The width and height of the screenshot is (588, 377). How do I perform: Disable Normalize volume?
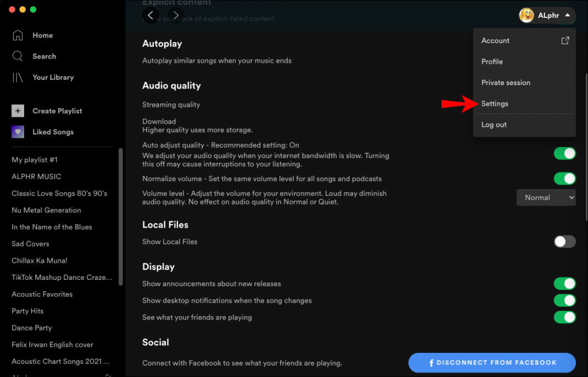565,178
